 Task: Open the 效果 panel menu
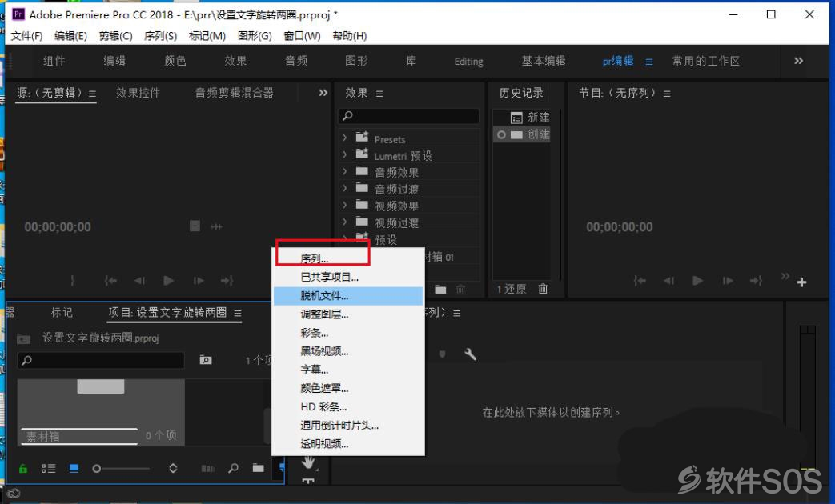(379, 94)
